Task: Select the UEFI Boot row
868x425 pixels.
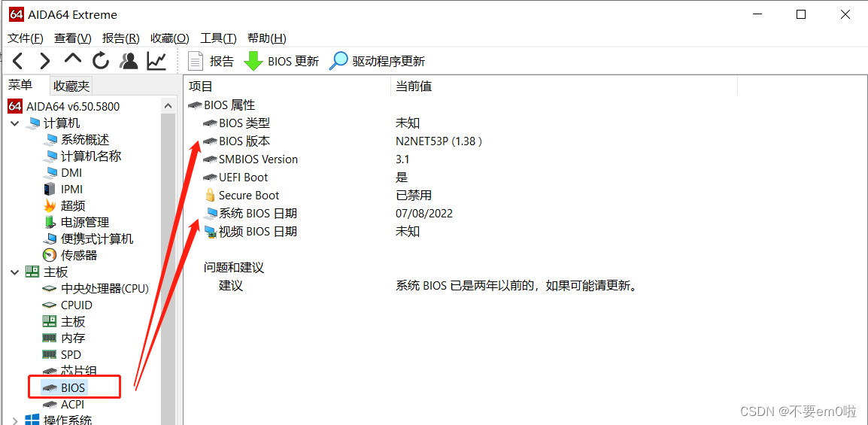Action: coord(236,178)
